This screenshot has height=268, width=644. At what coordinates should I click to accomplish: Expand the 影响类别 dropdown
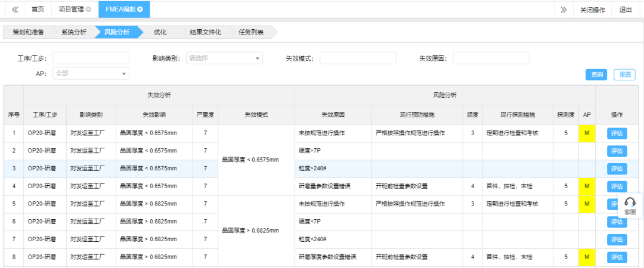click(x=224, y=58)
